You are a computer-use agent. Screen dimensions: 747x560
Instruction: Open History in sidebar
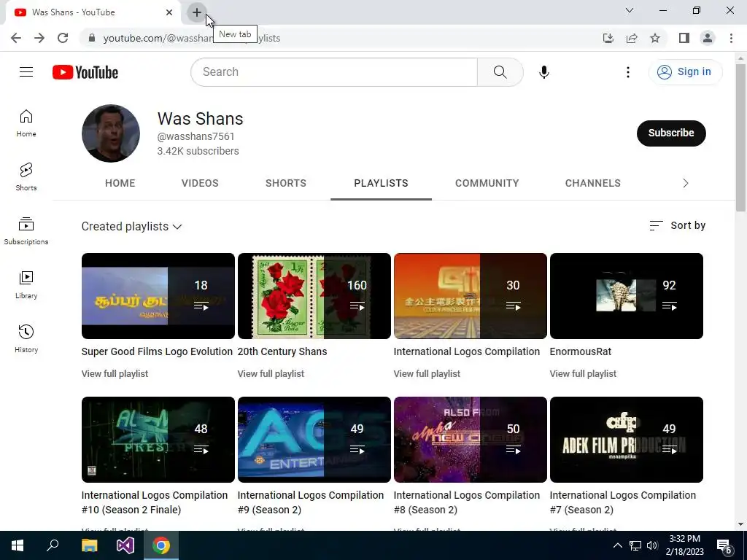pos(26,338)
